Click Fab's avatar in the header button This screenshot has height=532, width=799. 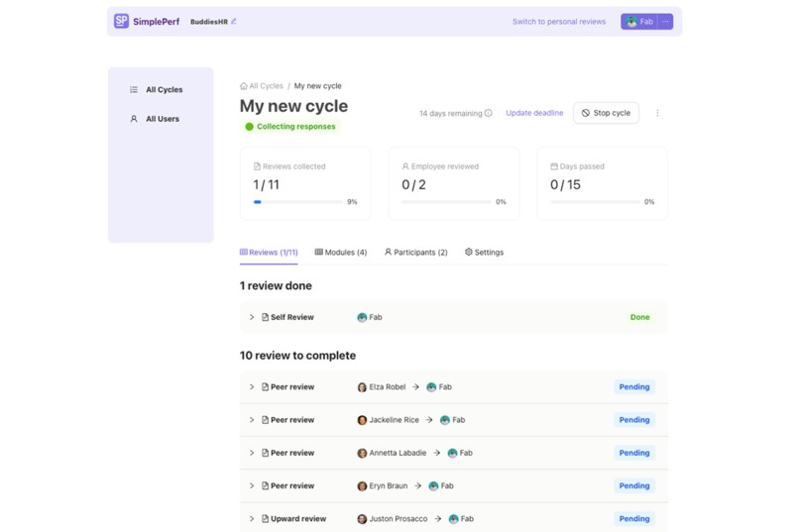[631, 22]
